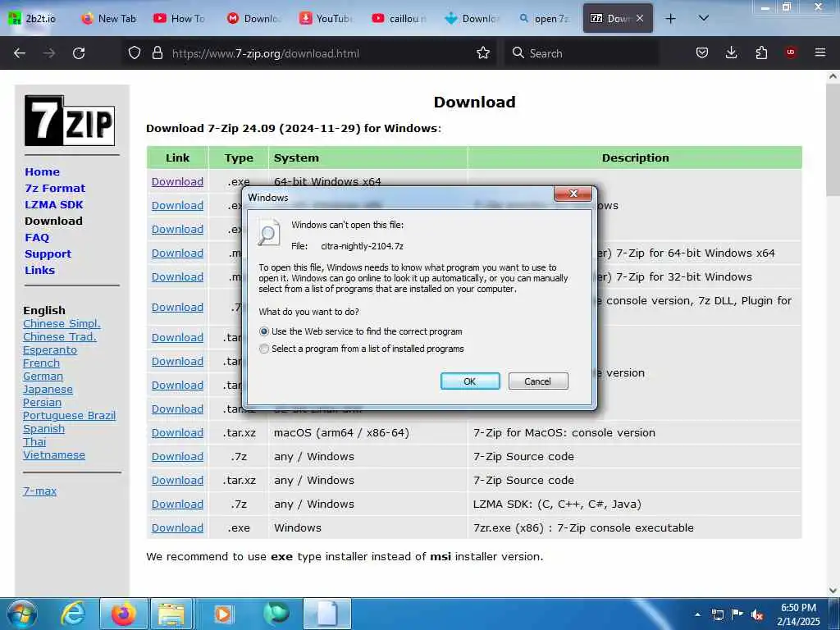The height and width of the screenshot is (630, 840).
Task: Open tracking protection shield icon
Action: [x=135, y=52]
